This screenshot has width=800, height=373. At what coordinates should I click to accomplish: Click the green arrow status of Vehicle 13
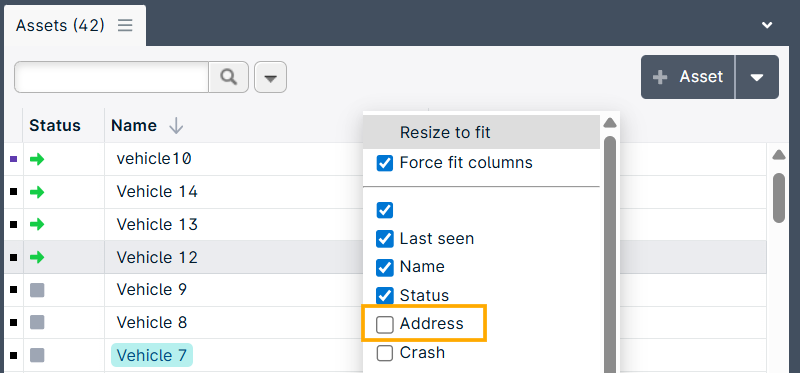pyautogui.click(x=37, y=225)
